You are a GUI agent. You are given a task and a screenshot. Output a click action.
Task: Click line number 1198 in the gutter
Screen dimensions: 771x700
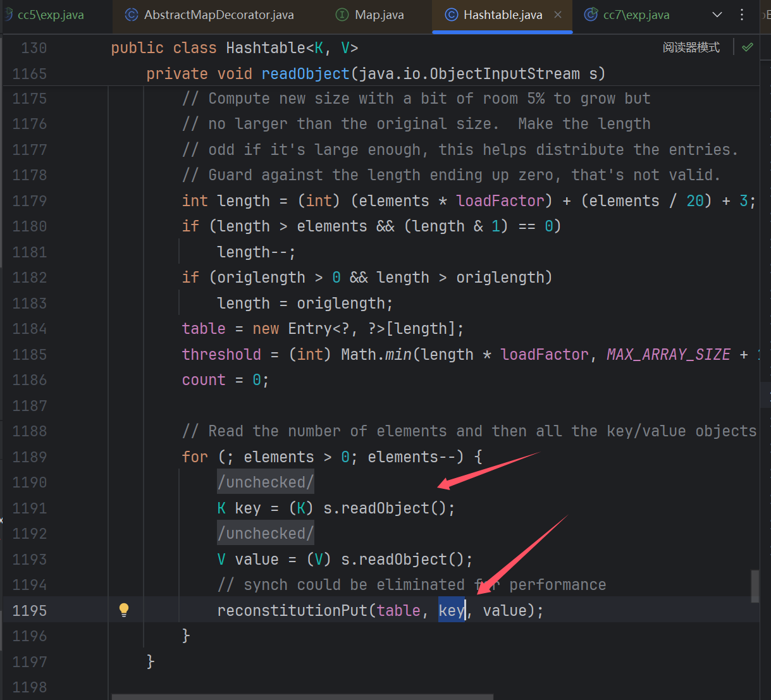click(30, 687)
